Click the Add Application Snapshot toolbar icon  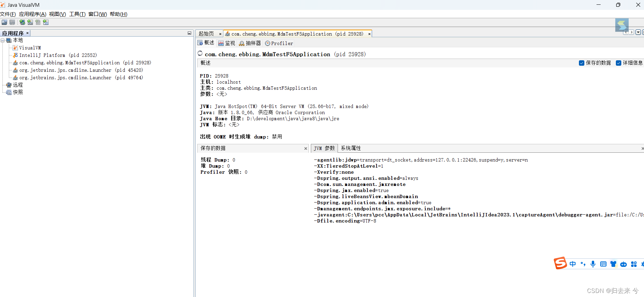(x=46, y=22)
